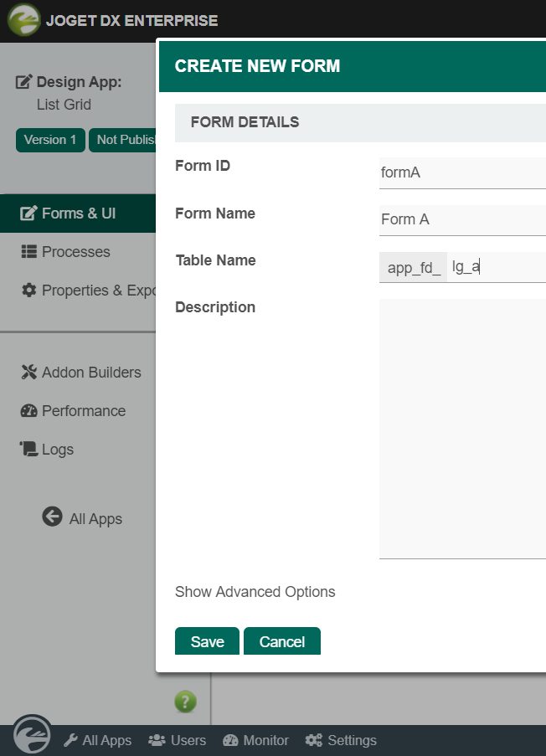Click the Form ID label
The width and height of the screenshot is (546, 756).
point(203,166)
